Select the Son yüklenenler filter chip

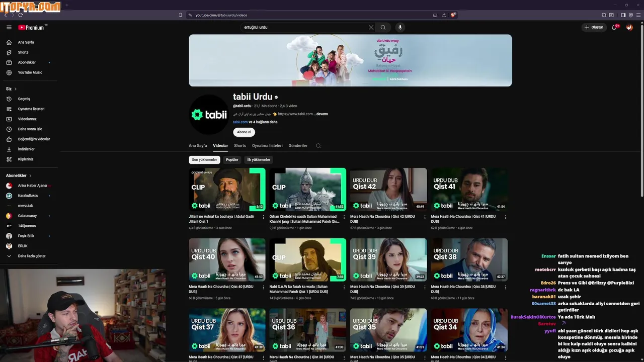pos(204,160)
